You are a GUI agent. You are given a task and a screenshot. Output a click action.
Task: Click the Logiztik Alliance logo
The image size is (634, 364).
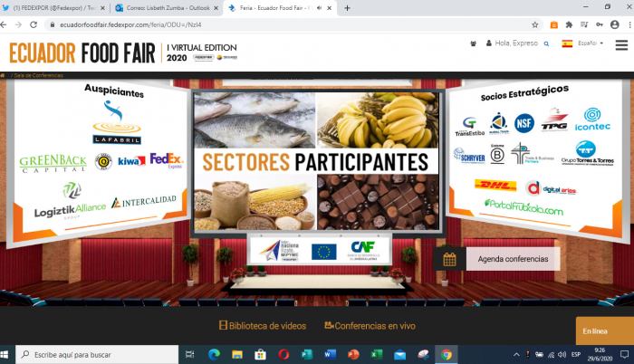click(71, 201)
